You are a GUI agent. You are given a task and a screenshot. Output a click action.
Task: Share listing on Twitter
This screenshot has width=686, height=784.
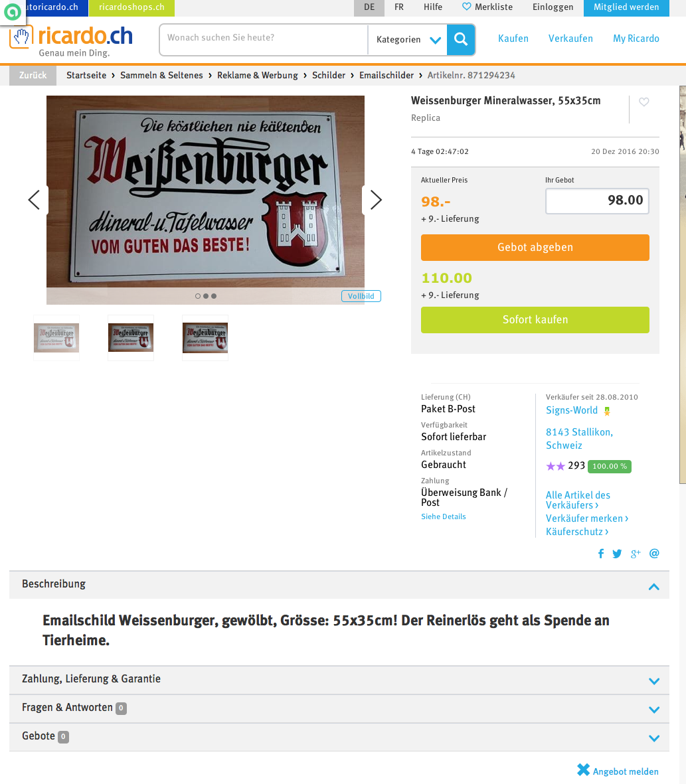click(x=617, y=554)
